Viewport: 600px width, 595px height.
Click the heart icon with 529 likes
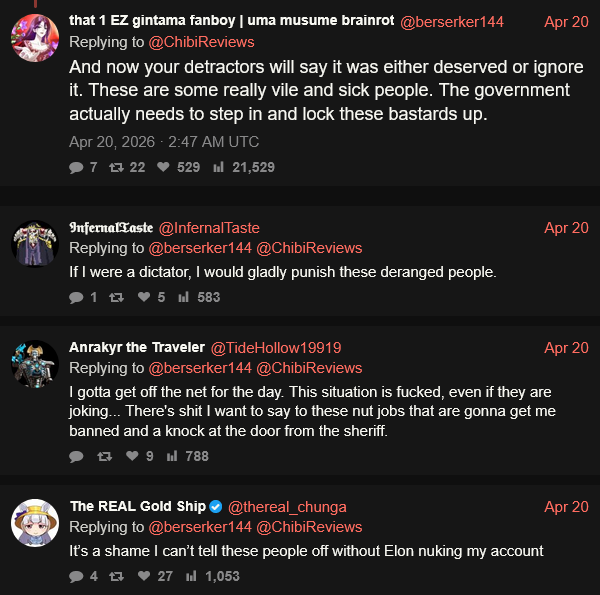(163, 167)
